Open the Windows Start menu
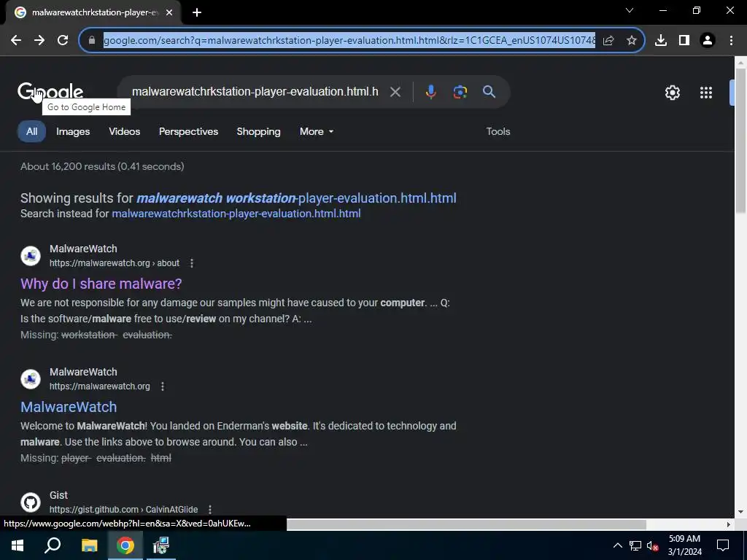747x560 pixels. pos(18,545)
